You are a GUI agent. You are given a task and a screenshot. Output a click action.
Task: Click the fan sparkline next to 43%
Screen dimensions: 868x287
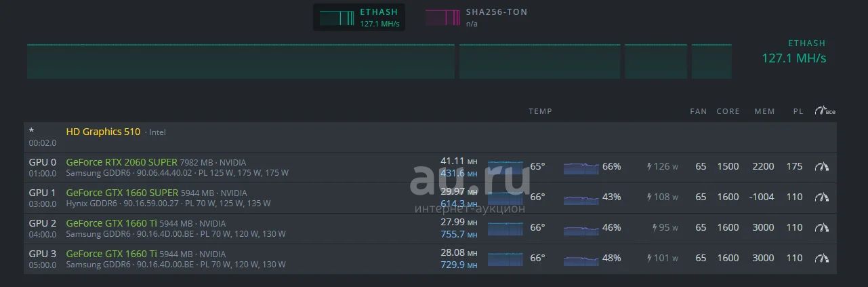pyautogui.click(x=581, y=197)
